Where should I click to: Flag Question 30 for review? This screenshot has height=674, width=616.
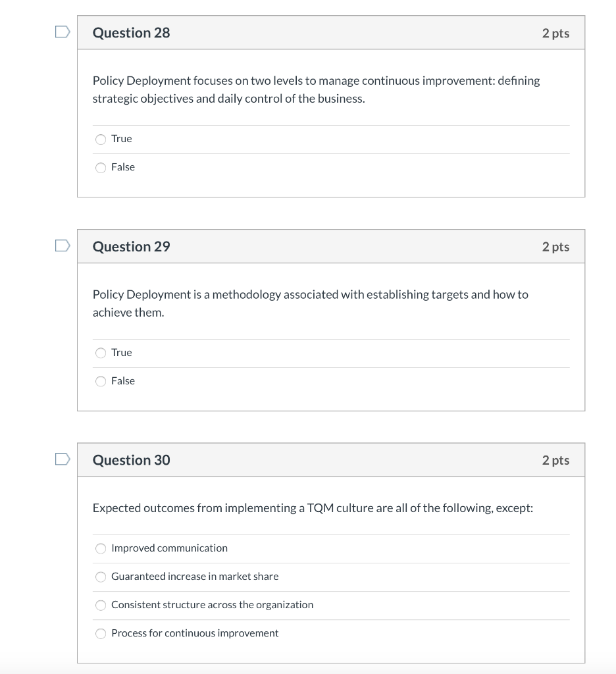click(61, 459)
